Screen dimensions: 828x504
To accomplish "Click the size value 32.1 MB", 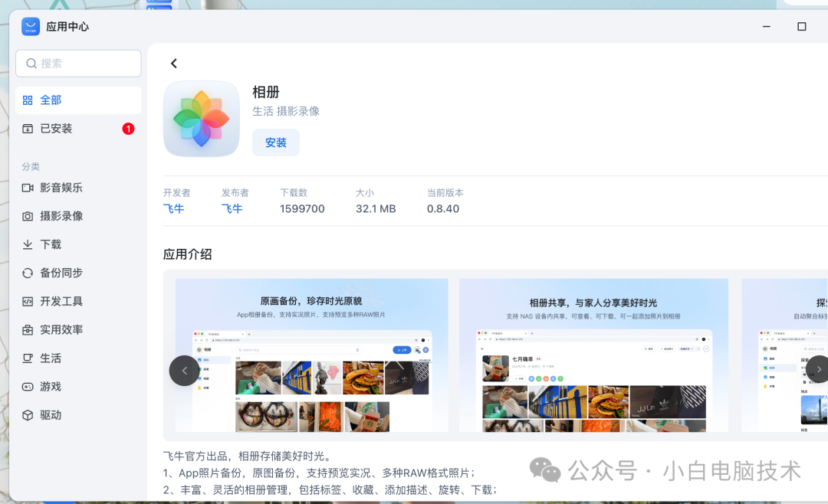I will (376, 209).
